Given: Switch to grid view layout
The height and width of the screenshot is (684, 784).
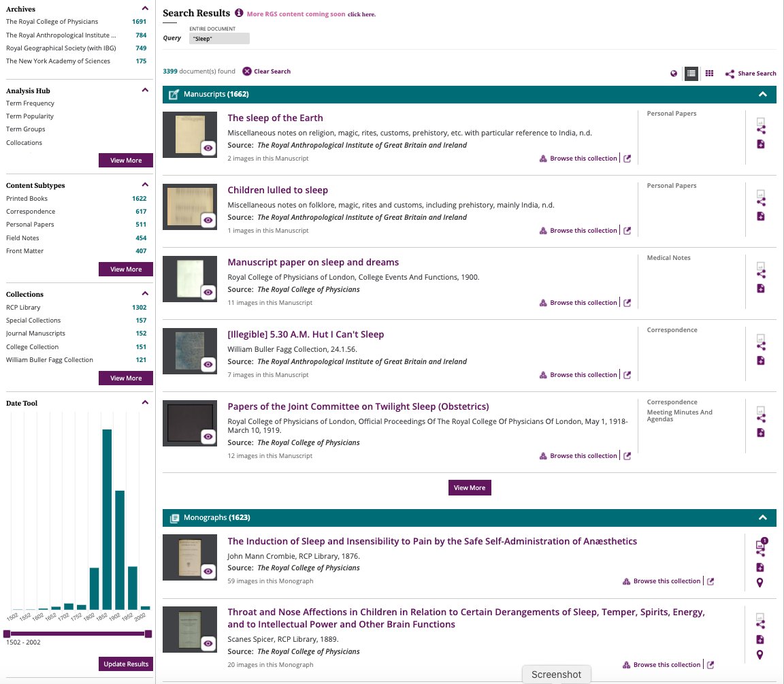Looking at the screenshot, I should coord(709,74).
